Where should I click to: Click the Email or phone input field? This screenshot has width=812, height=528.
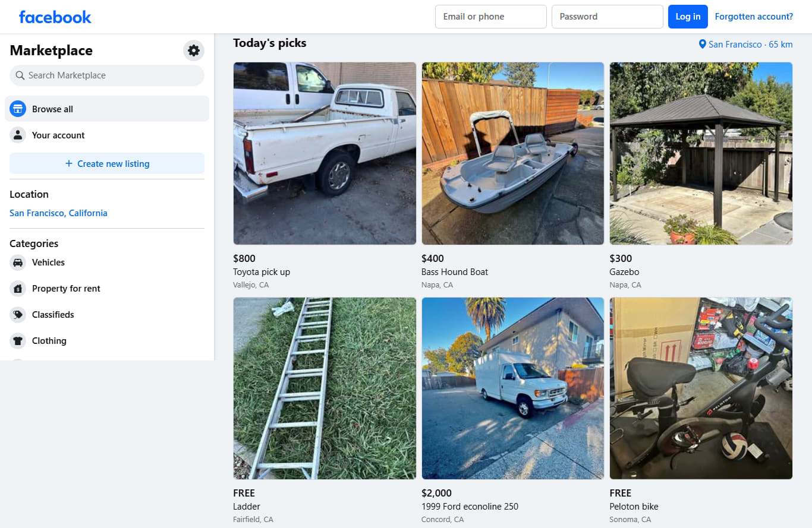490,16
